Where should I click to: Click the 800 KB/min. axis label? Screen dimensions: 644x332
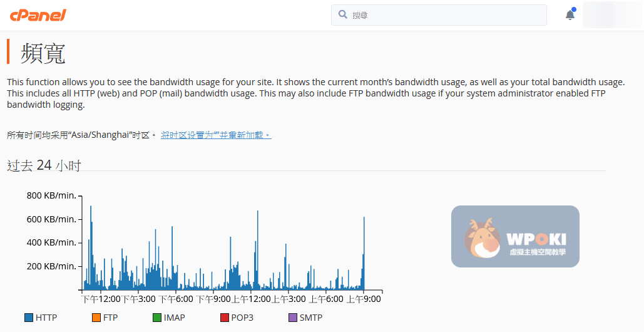(x=51, y=195)
